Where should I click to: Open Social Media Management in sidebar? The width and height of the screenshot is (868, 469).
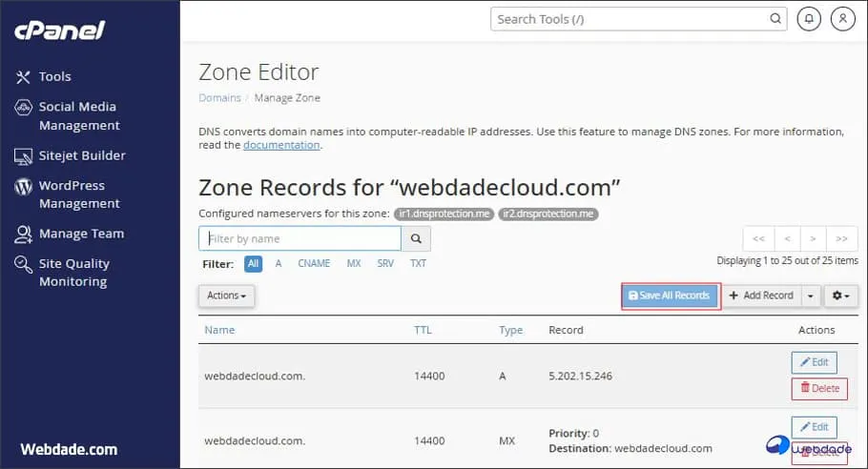point(78,116)
